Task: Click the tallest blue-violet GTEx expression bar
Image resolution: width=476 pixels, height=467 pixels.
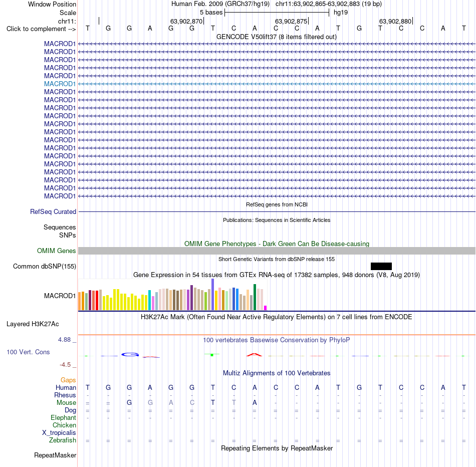Action: click(x=213, y=294)
